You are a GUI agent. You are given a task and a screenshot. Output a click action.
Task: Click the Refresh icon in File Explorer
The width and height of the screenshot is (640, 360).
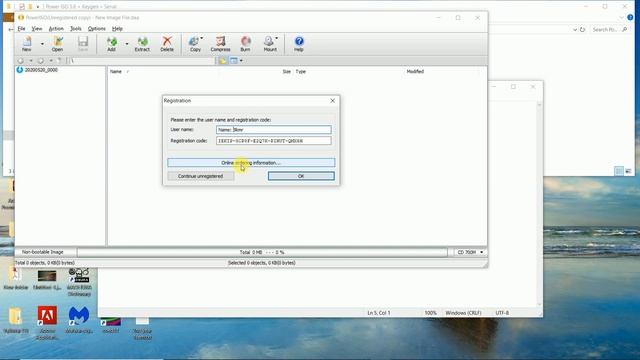582,30
